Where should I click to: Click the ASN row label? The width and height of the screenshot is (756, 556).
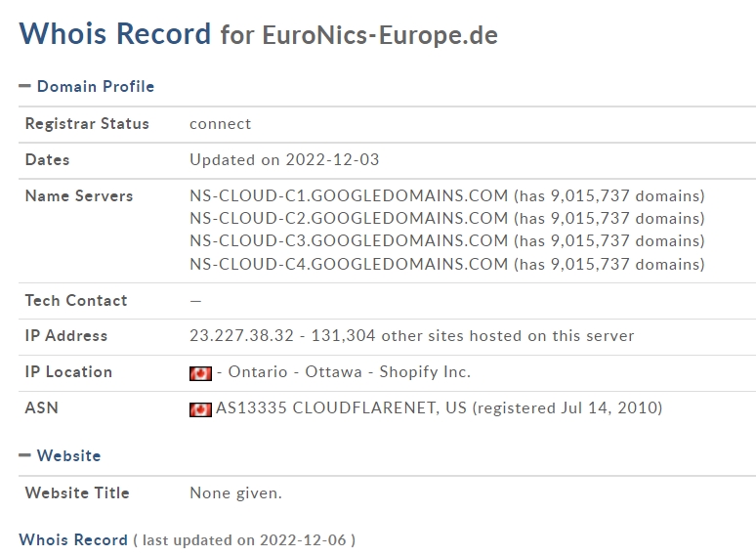[x=41, y=407]
